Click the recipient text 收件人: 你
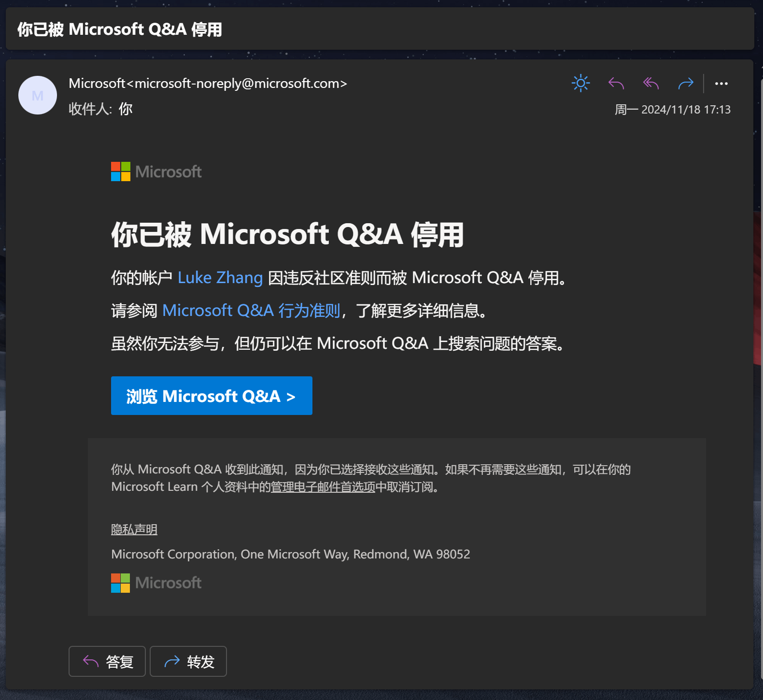Screen dimensions: 763x700 coord(100,109)
